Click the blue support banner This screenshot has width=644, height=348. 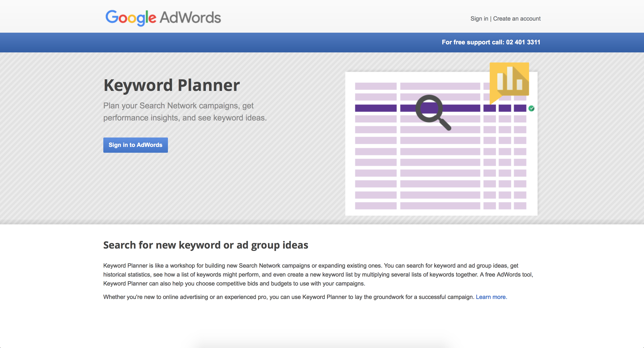[x=322, y=42]
